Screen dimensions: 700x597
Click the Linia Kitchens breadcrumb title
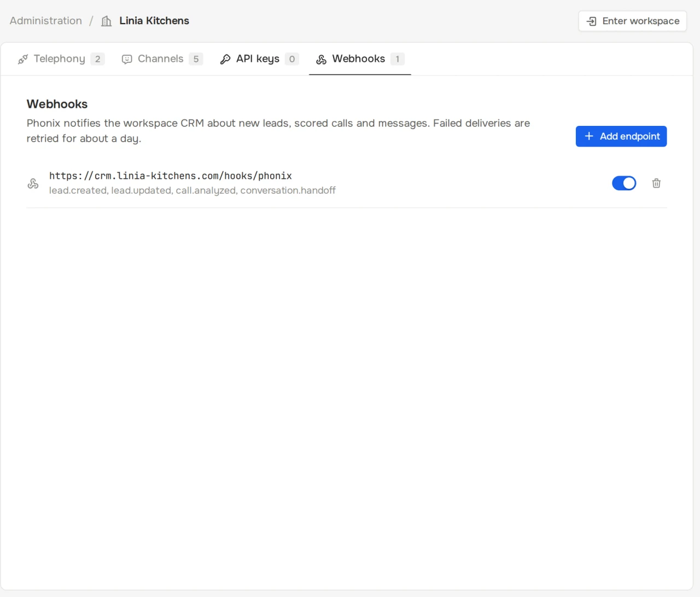[154, 21]
